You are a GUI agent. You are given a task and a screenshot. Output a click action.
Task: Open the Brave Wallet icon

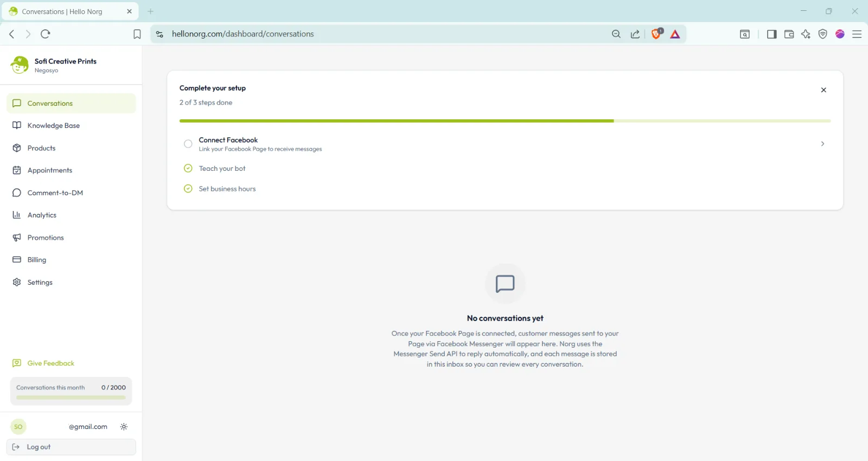click(x=789, y=34)
